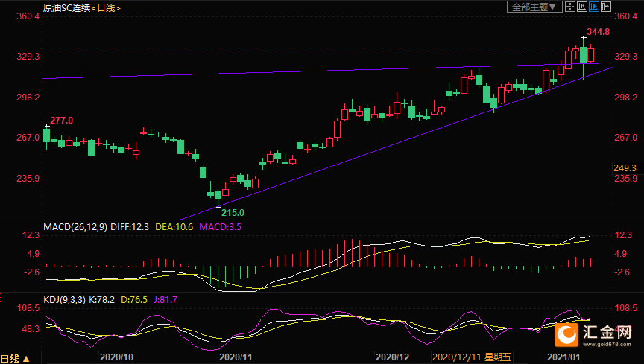Click the DIFF:12.3 value
644x364 pixels.
(130, 226)
